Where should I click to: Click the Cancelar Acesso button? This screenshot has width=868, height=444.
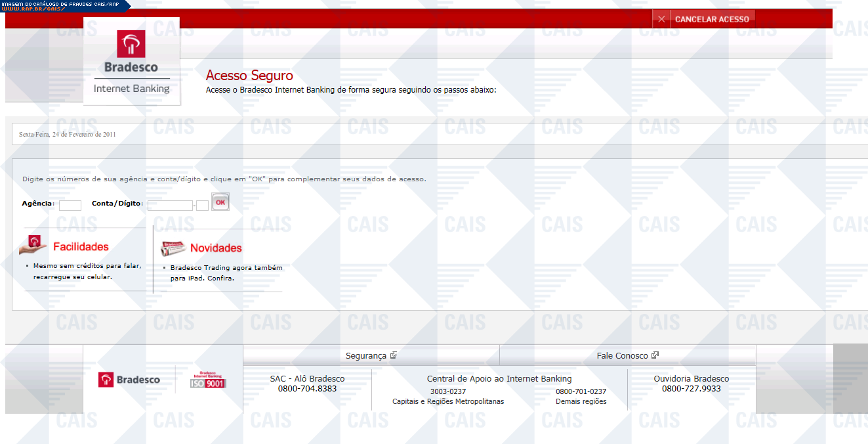point(711,19)
